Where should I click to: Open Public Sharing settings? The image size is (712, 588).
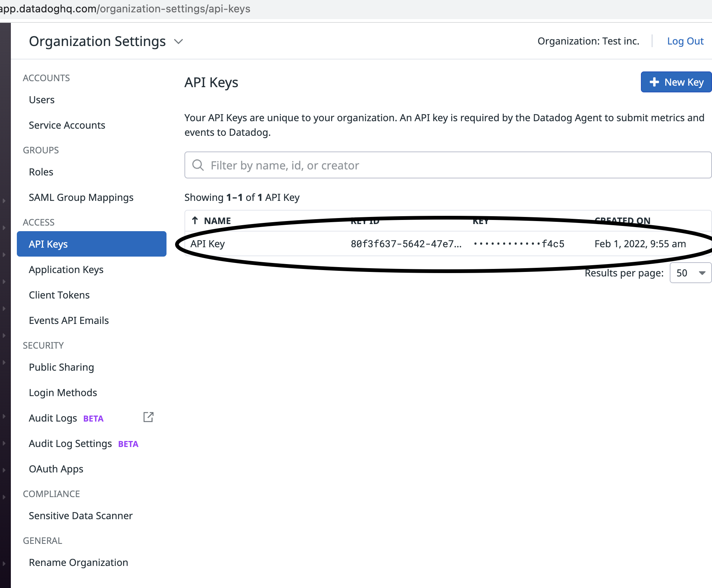click(x=61, y=367)
